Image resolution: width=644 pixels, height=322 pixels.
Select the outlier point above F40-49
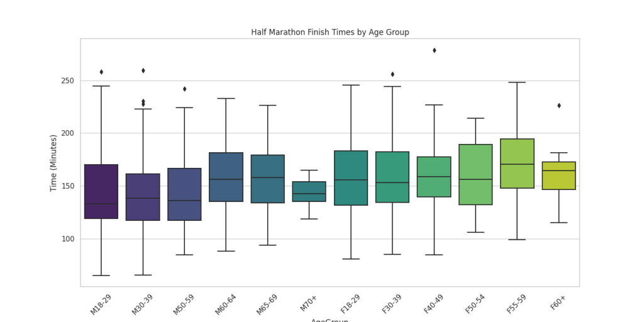(434, 50)
